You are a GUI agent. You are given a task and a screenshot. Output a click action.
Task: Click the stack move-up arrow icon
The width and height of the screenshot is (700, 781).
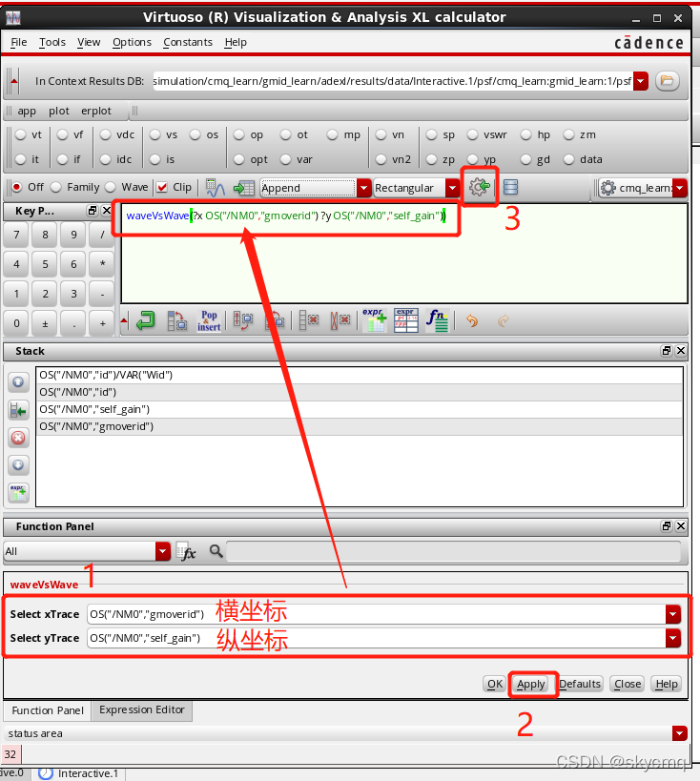(x=18, y=382)
